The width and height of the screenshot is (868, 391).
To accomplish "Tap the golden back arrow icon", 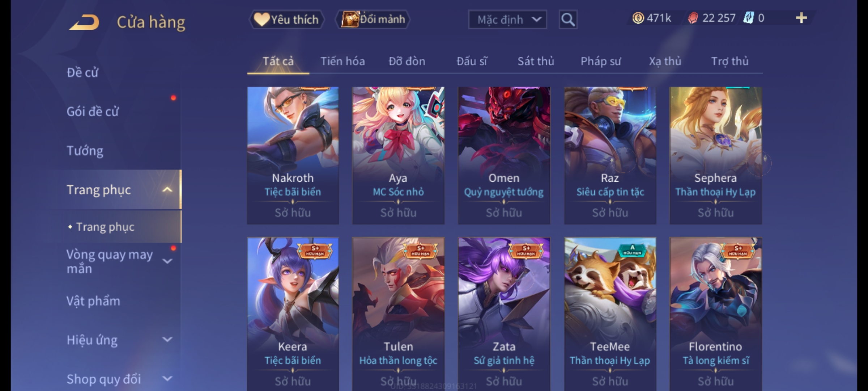I will 84,22.
